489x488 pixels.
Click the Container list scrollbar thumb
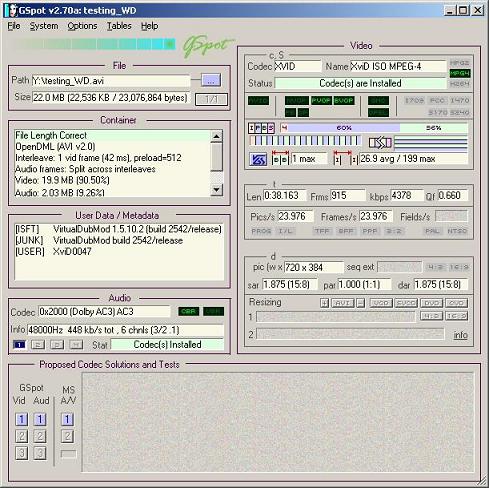coord(217,157)
